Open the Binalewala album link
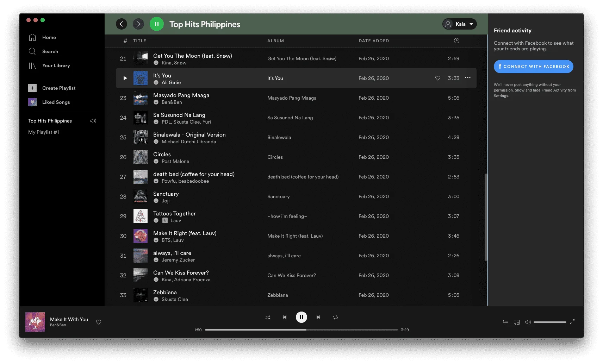 coord(279,137)
